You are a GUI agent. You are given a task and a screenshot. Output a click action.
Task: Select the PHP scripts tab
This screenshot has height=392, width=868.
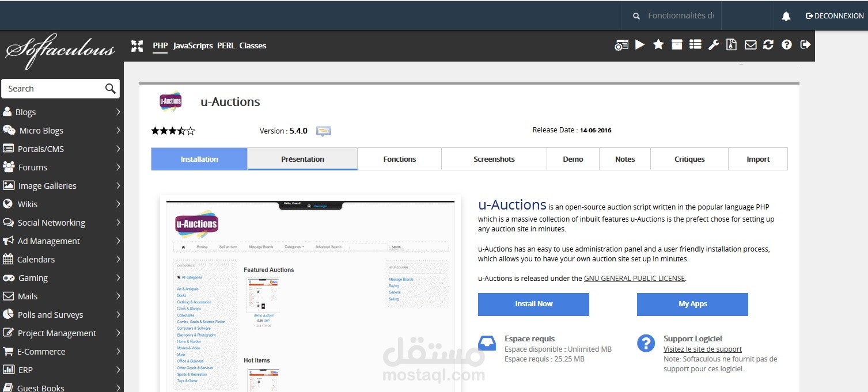coord(160,45)
